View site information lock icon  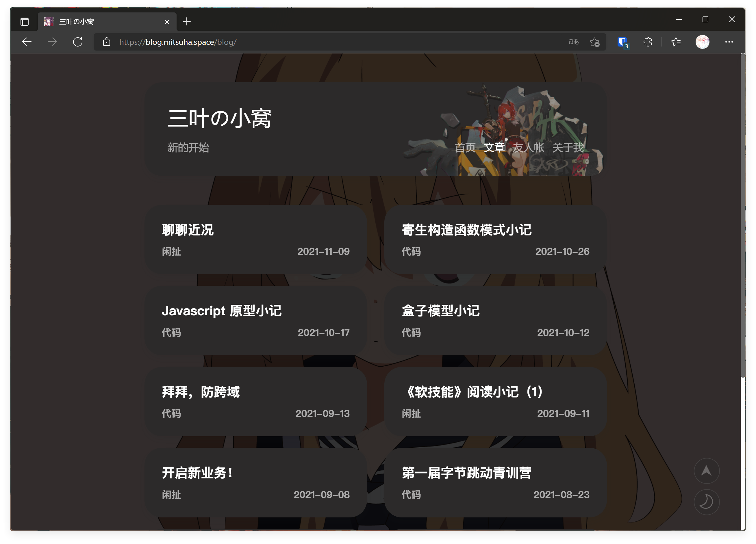coord(106,42)
